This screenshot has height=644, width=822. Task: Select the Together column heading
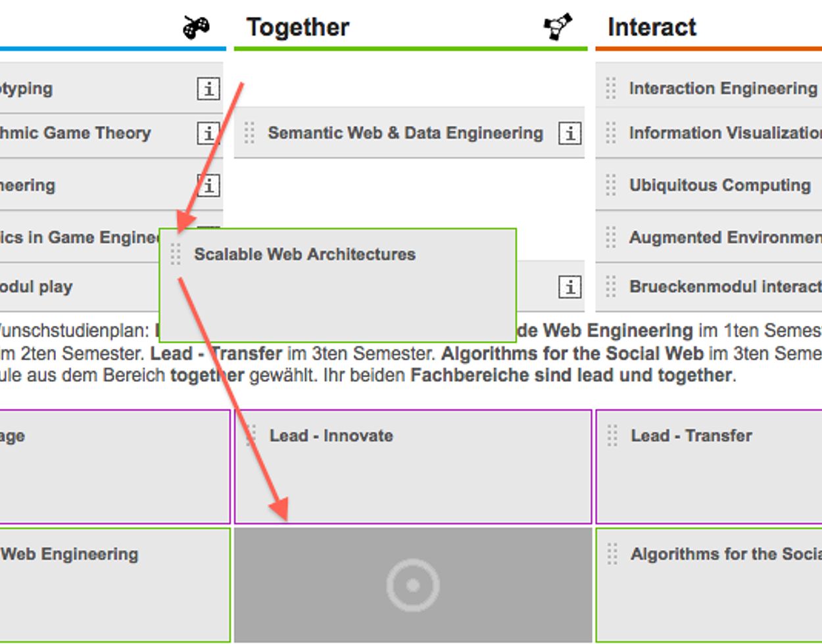[298, 28]
